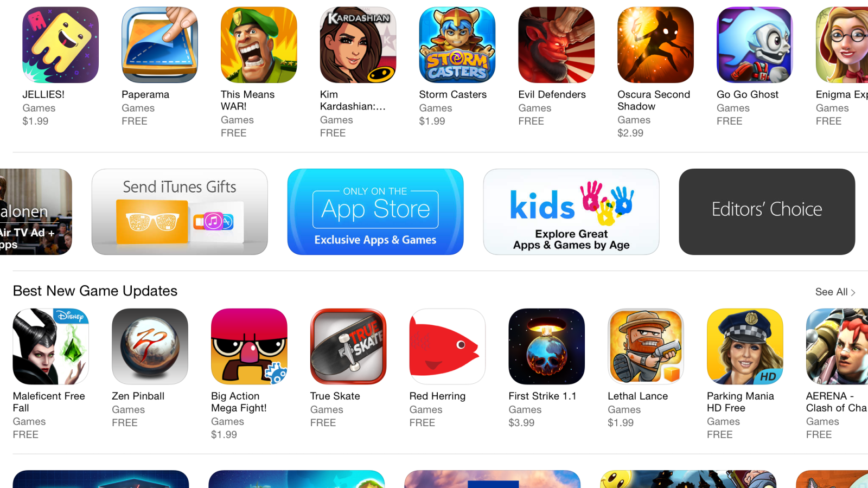Open This Means WAR! game icon
Screen dimensions: 868x488
tap(259, 45)
